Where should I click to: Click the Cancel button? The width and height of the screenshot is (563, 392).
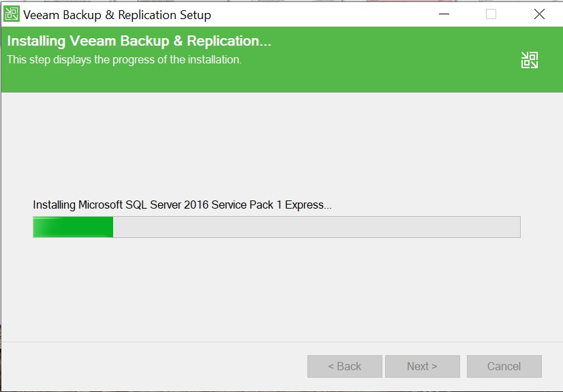tap(504, 366)
